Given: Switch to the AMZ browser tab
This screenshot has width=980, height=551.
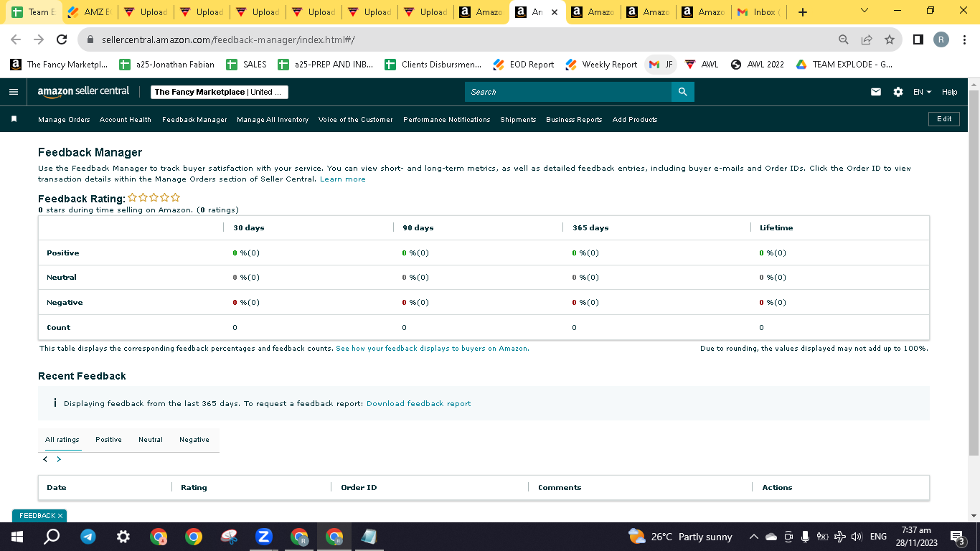Looking at the screenshot, I should click(x=90, y=12).
